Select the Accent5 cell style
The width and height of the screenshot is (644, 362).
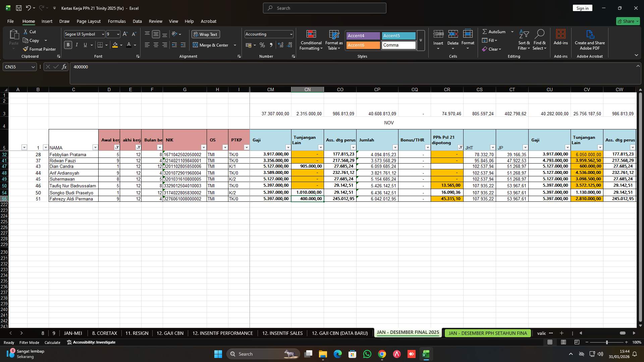[398, 36]
